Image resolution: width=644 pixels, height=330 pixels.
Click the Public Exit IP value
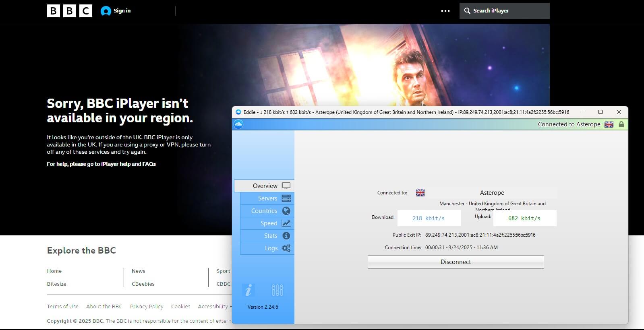coord(480,235)
